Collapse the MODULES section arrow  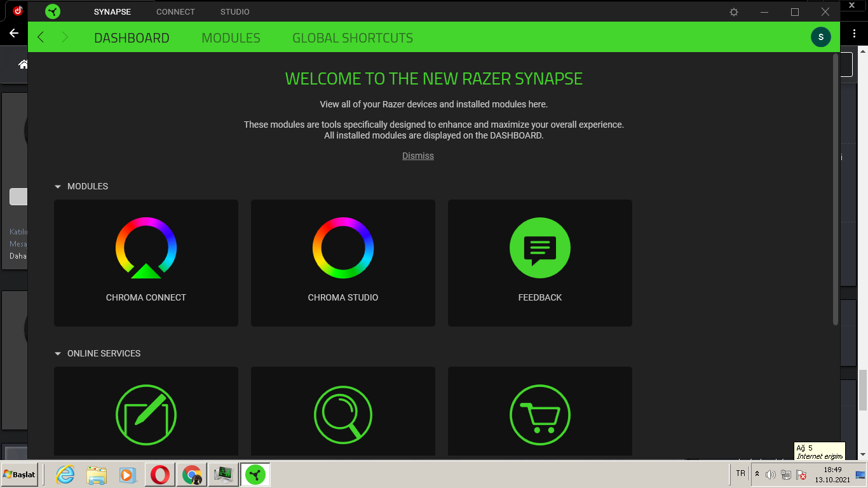[58, 187]
